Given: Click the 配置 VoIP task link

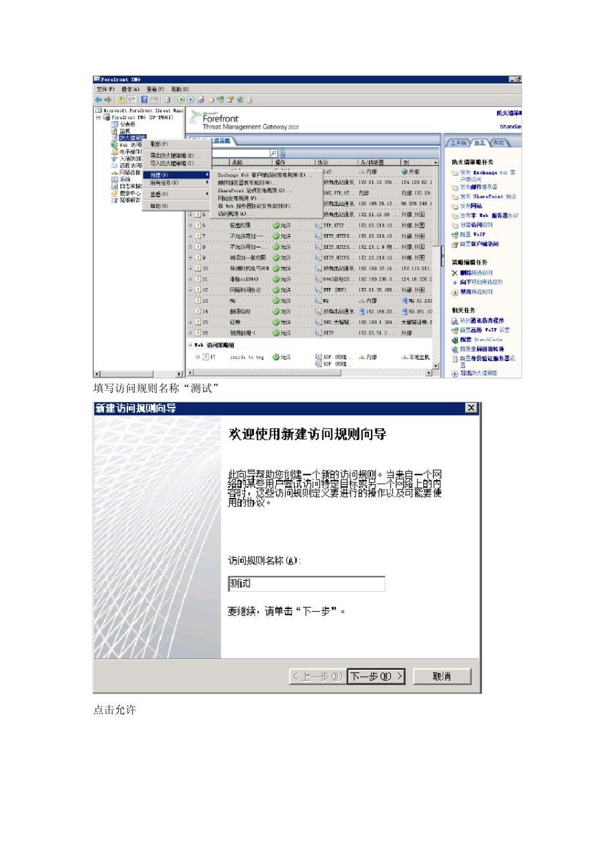Looking at the screenshot, I should [472, 234].
